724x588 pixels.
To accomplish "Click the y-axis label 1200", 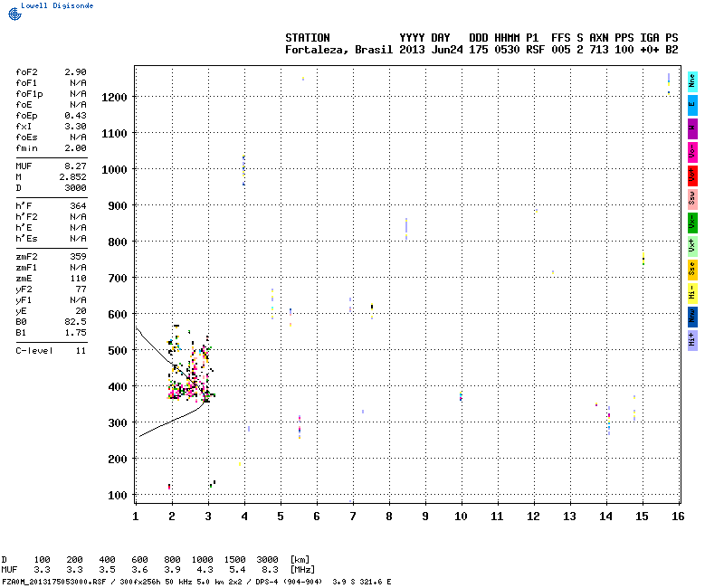I will tap(114, 98).
